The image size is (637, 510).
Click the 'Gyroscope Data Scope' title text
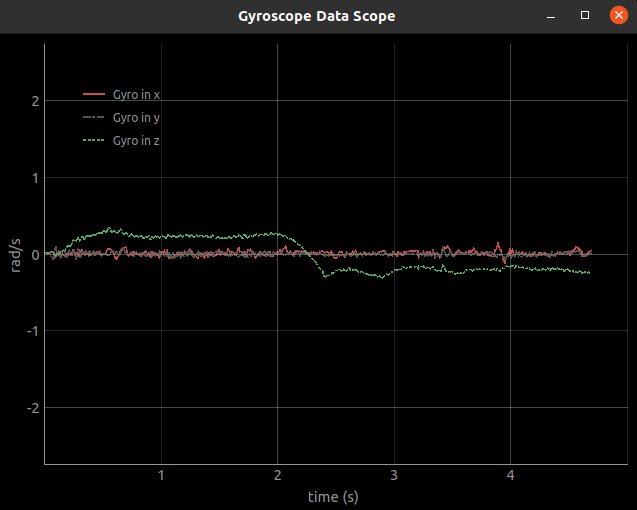coord(316,16)
